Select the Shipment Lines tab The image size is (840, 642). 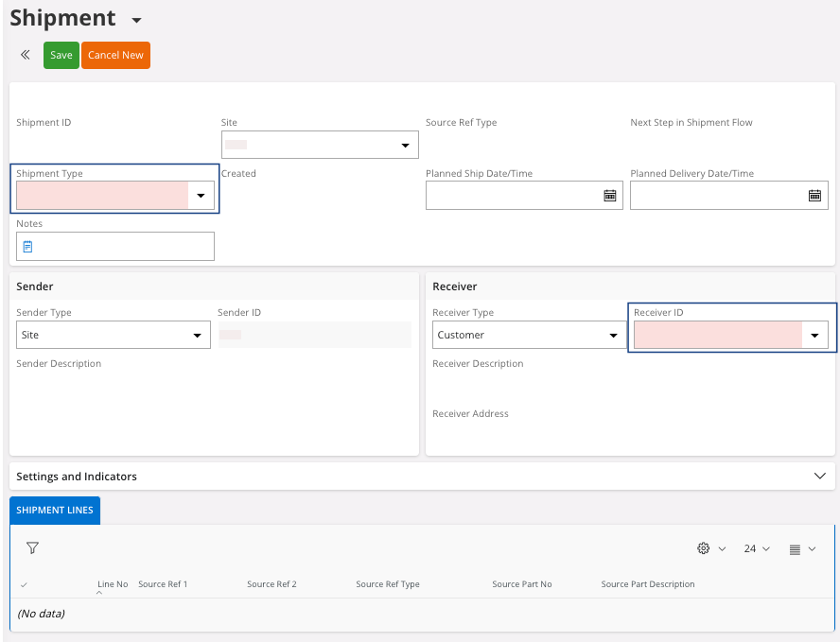point(55,511)
